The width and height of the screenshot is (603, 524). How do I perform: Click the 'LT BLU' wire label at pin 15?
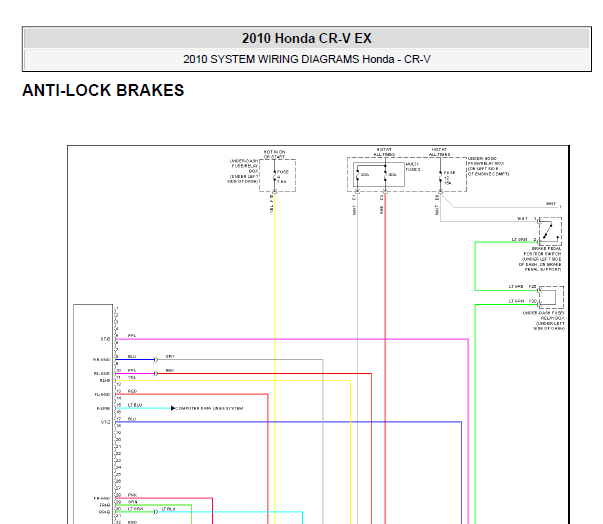[x=135, y=405]
